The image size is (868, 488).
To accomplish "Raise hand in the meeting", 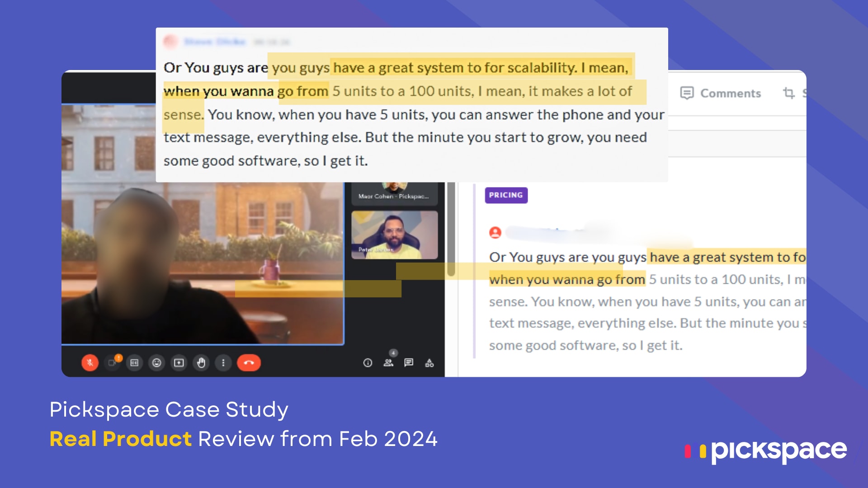I will pyautogui.click(x=201, y=363).
